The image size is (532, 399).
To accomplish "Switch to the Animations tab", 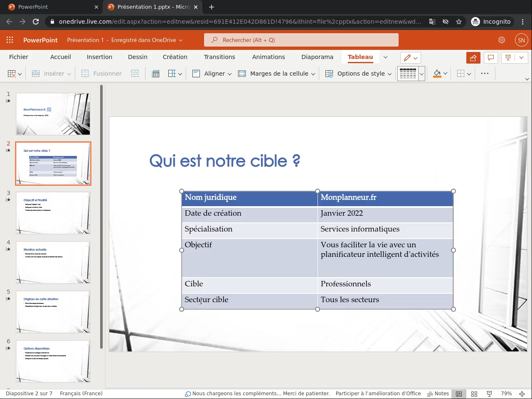I will (268, 57).
